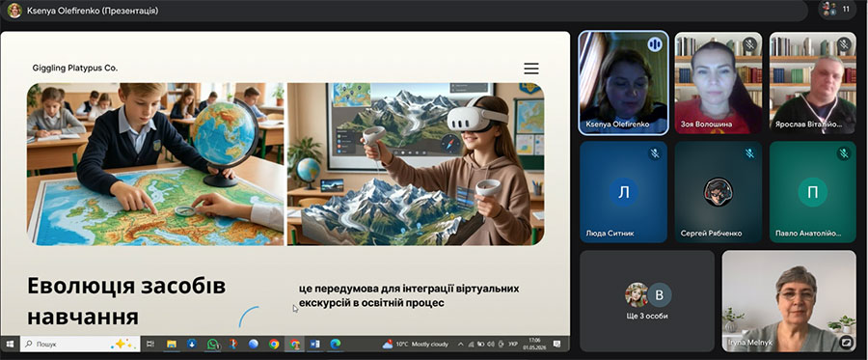
Task: Open WhatsApp from the taskbar
Action: [x=213, y=344]
